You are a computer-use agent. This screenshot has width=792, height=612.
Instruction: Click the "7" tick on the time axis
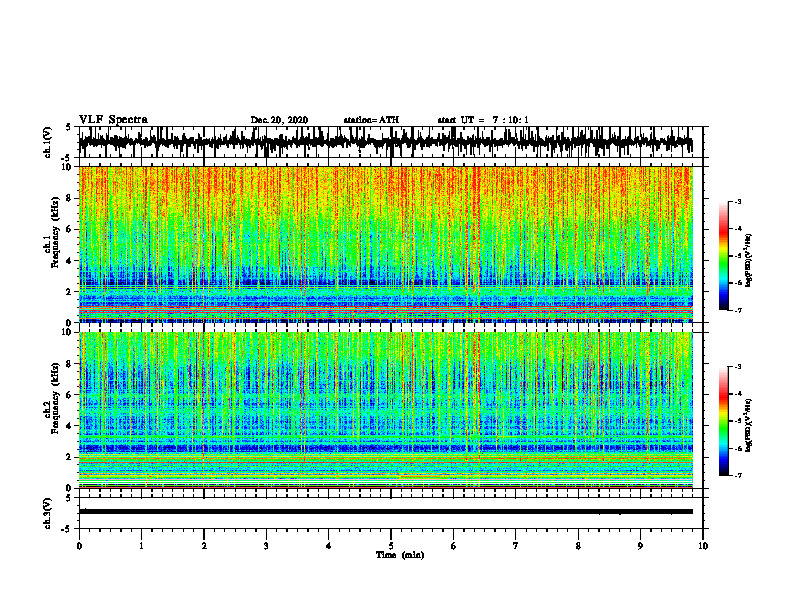pos(516,546)
